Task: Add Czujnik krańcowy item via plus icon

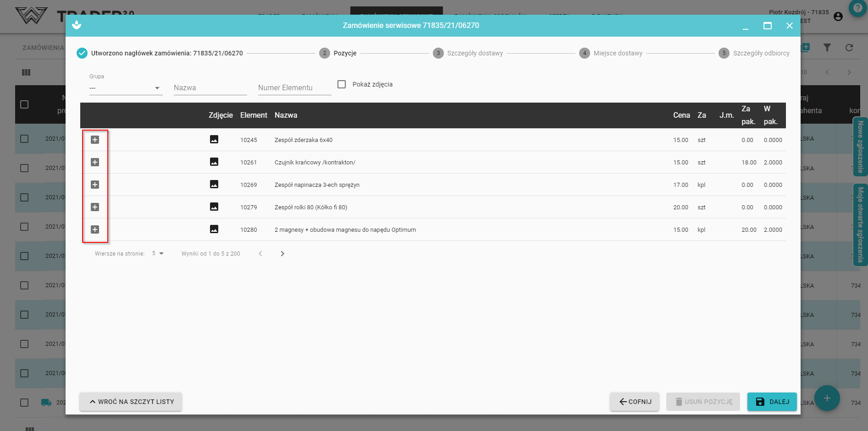Action: click(x=95, y=162)
